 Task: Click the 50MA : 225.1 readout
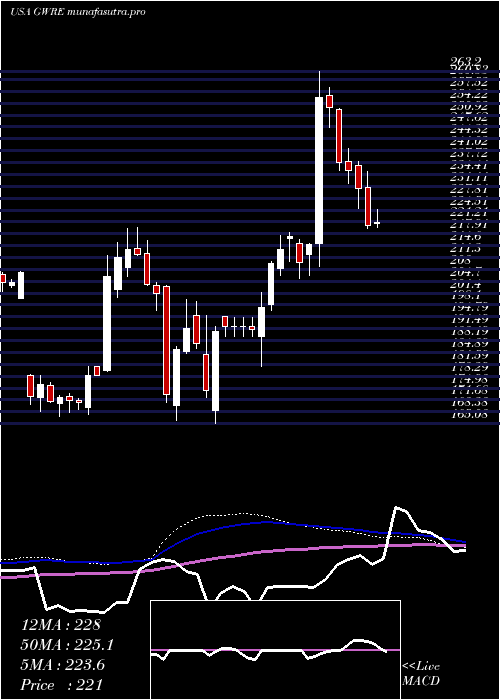pos(67,645)
